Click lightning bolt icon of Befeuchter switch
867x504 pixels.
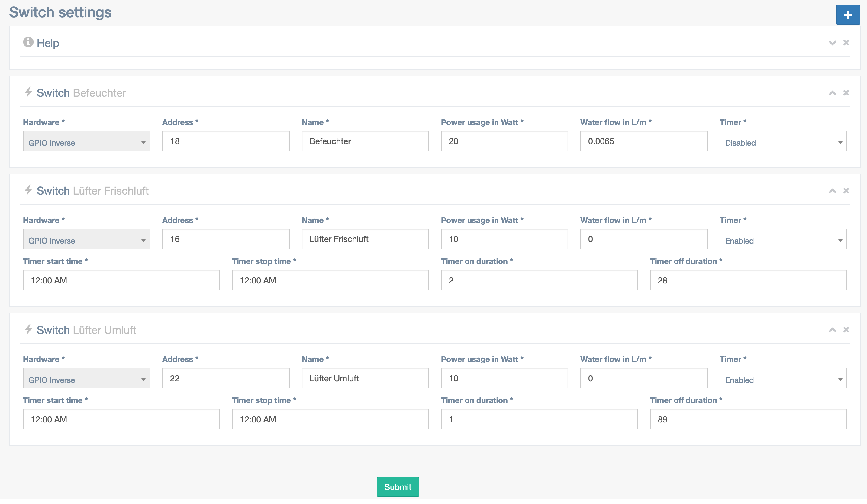coord(29,92)
